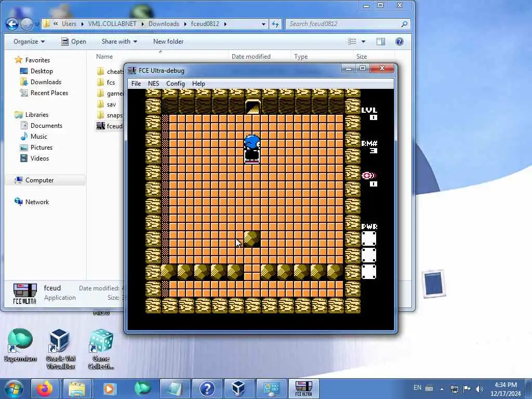Open Firefox from the taskbar

pos(45,389)
